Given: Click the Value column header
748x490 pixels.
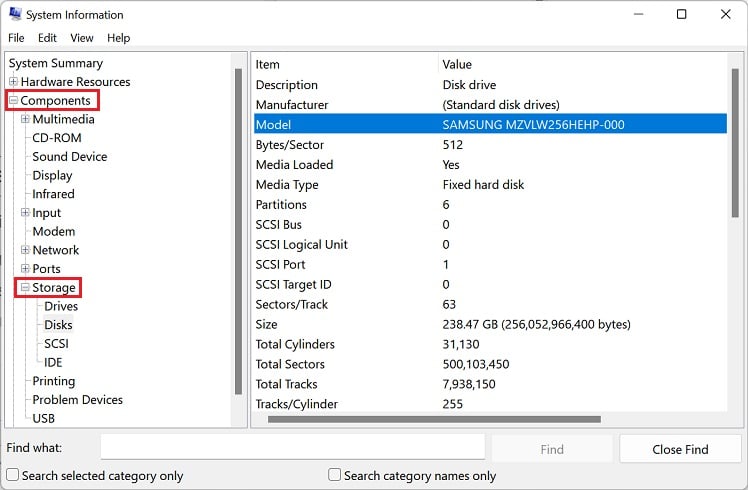Looking at the screenshot, I should point(457,64).
